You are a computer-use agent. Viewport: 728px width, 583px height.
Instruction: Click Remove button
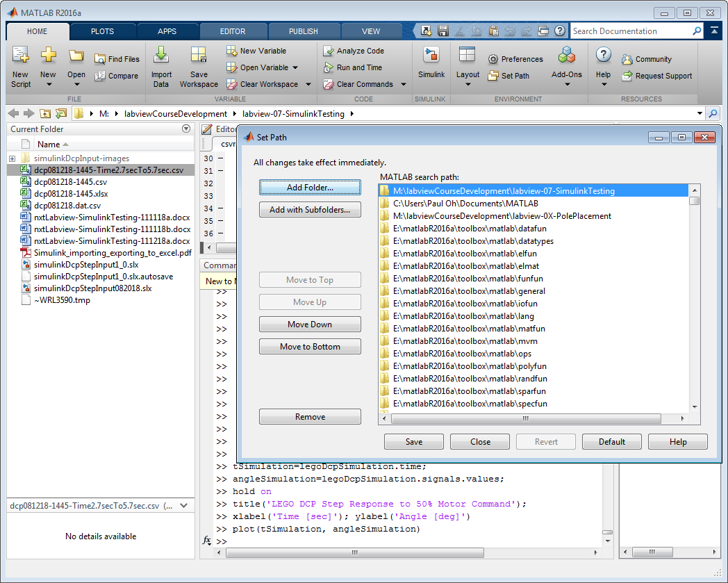pos(310,417)
